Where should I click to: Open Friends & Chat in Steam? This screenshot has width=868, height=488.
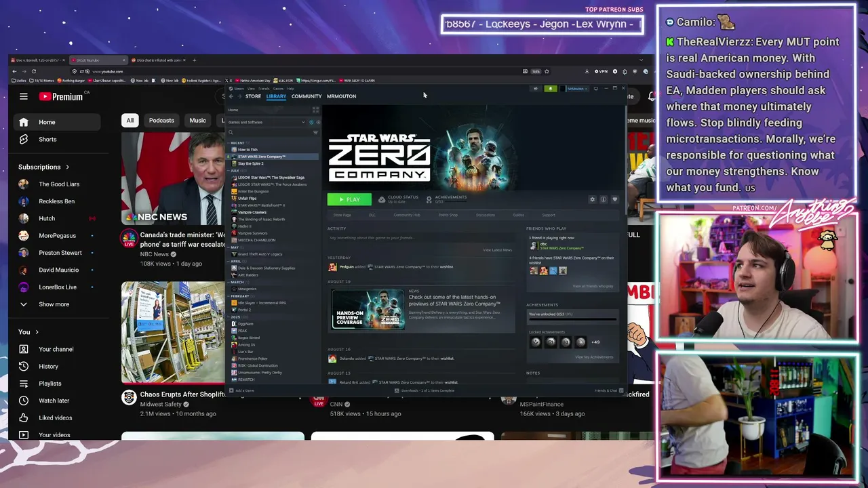[x=608, y=390]
